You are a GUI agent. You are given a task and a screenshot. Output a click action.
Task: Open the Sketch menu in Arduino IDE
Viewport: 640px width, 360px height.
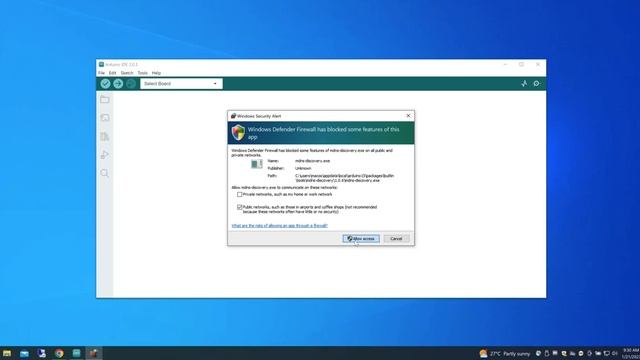coord(127,73)
